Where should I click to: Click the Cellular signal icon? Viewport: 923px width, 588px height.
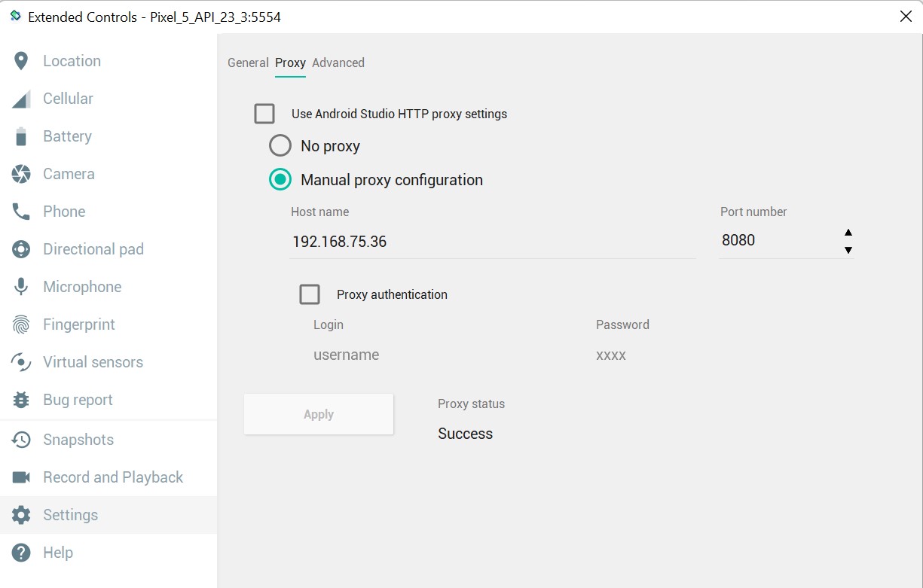point(21,99)
